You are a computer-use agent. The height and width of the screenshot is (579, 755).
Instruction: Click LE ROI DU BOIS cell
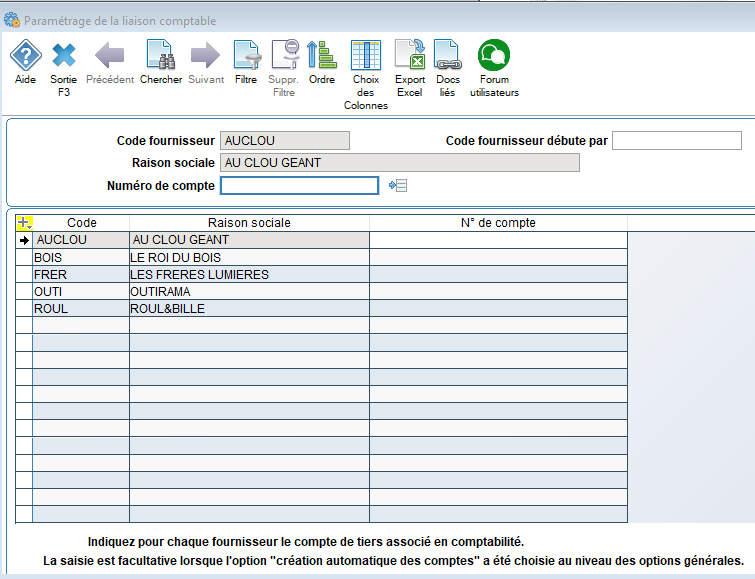(249, 257)
